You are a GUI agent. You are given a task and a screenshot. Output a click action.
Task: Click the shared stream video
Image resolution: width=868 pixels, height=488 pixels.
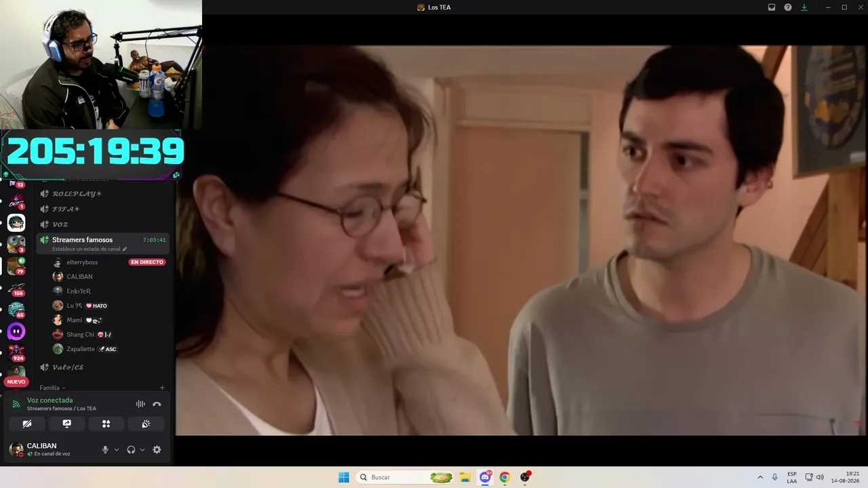tap(521, 241)
